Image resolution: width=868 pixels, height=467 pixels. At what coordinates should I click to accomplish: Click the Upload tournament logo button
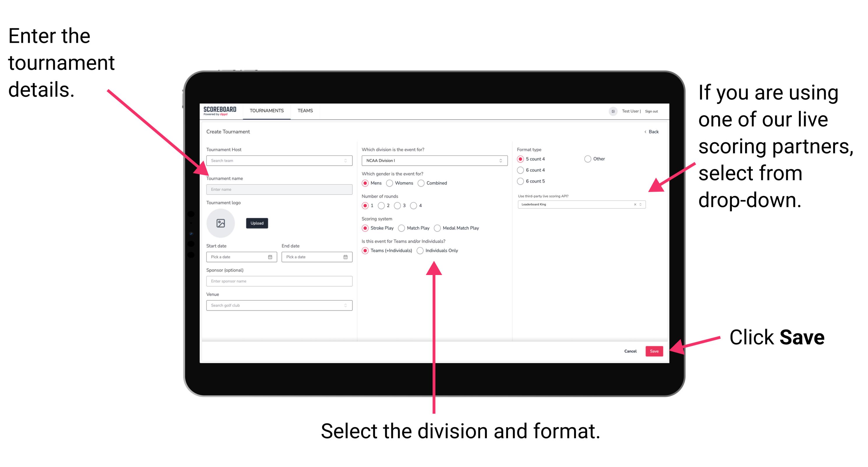pos(257,223)
